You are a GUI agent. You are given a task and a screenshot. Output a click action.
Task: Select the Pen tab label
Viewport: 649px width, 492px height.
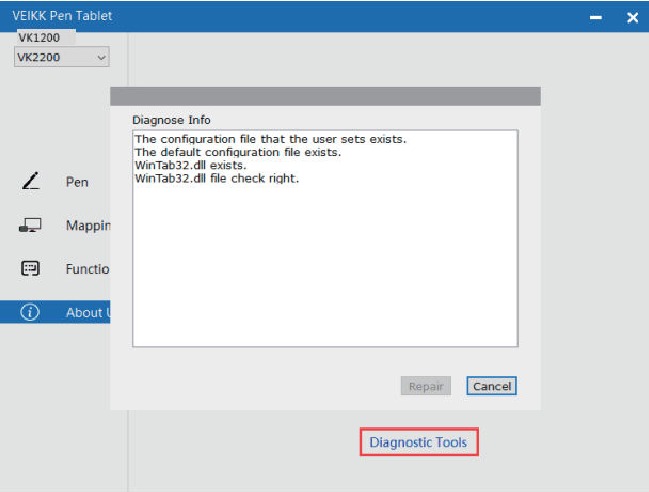coord(77,182)
